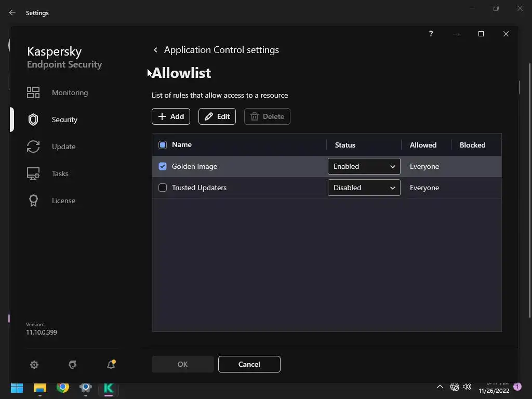Select License in the sidebar

point(63,201)
